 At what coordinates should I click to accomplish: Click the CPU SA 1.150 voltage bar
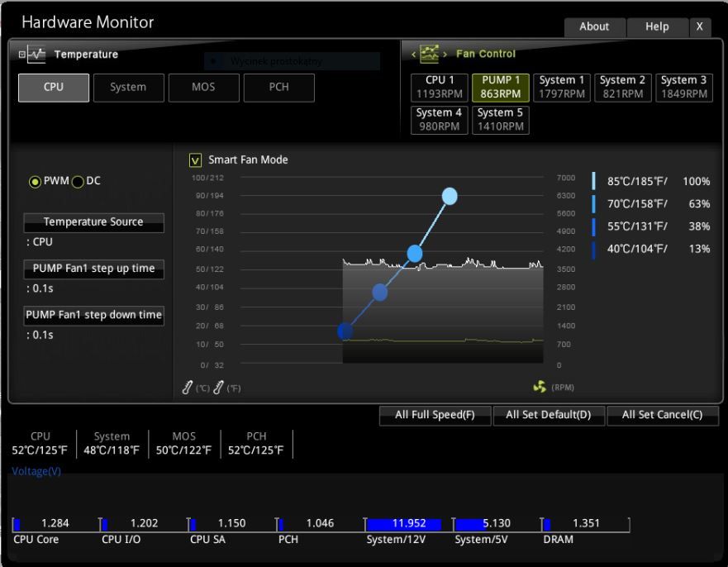pos(231,524)
